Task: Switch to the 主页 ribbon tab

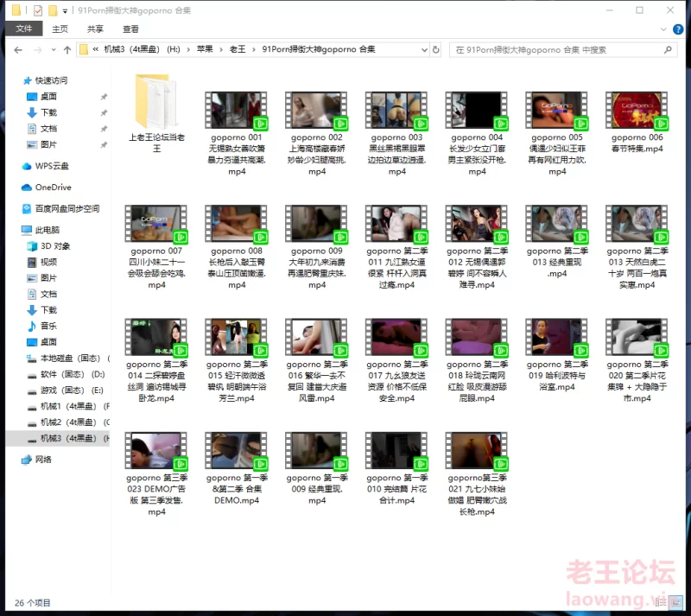Action: tap(60, 29)
